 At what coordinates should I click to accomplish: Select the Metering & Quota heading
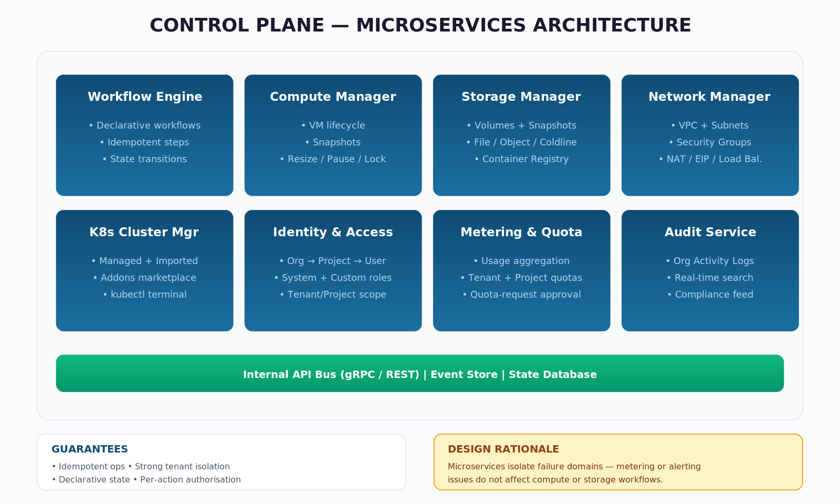coord(521,233)
